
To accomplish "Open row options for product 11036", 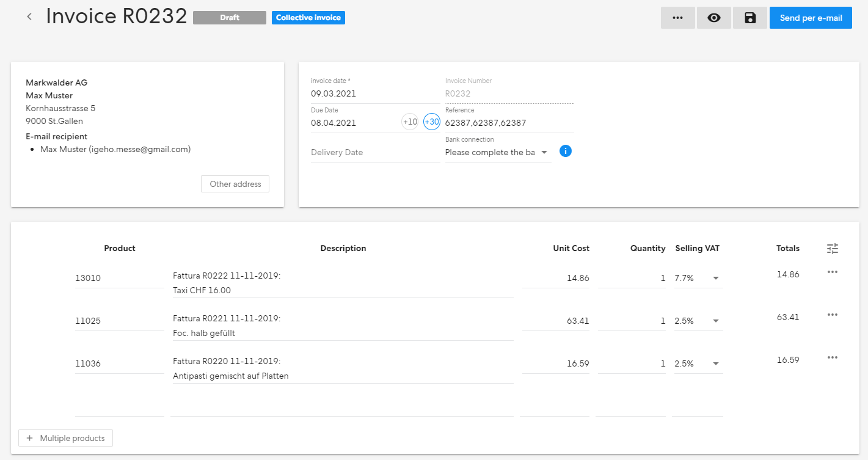I will pyautogui.click(x=832, y=357).
